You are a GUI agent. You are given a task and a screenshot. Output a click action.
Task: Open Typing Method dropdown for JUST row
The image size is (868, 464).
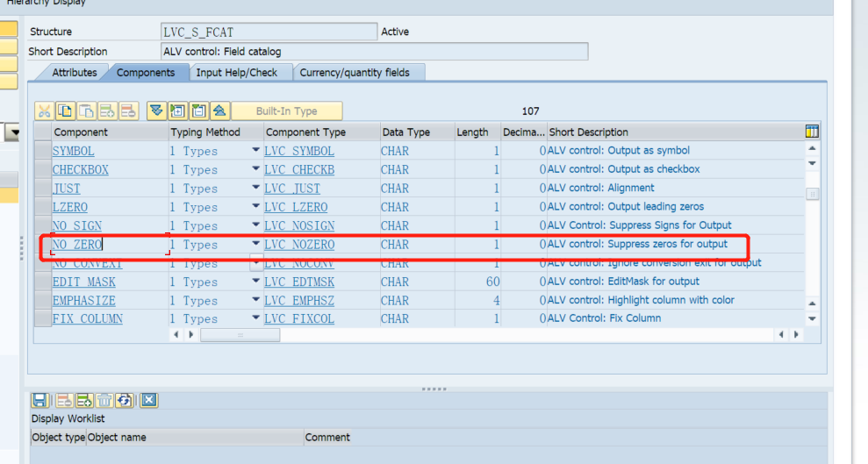tap(255, 188)
